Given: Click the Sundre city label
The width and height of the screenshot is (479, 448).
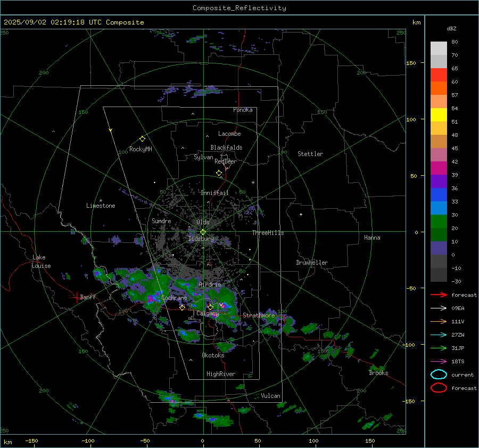Looking at the screenshot, I should click(x=161, y=221).
